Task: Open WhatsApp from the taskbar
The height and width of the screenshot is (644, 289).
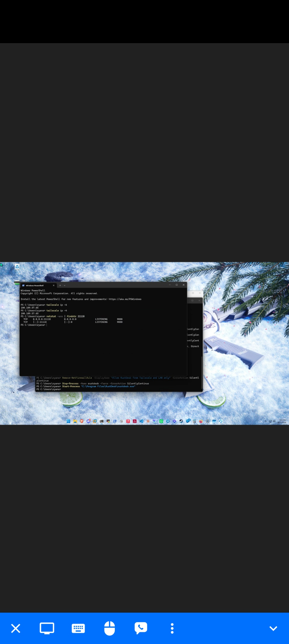Action: pyautogui.click(x=161, y=421)
